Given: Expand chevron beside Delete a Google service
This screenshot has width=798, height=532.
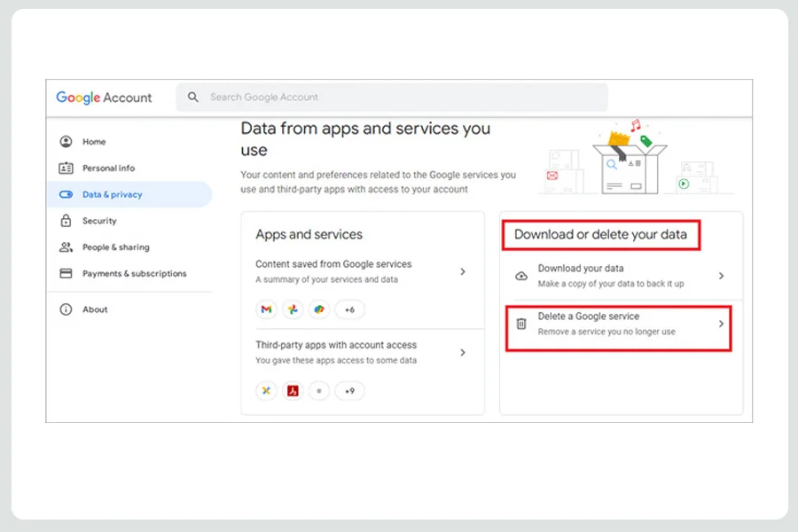Looking at the screenshot, I should [721, 324].
